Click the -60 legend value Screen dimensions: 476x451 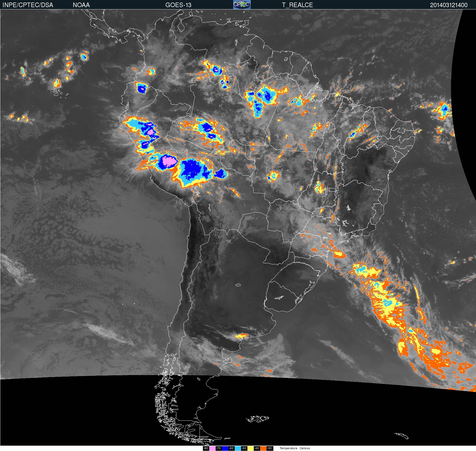pyautogui.click(x=231, y=448)
